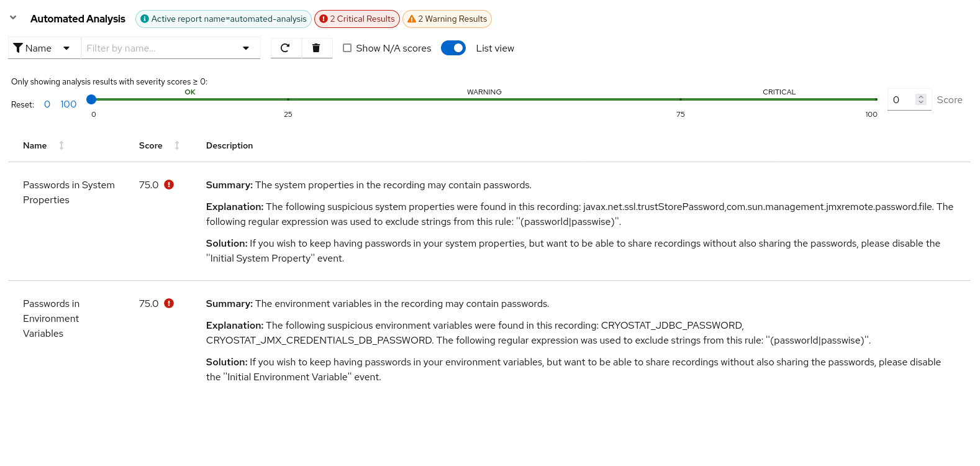Select the 2 Critical Results label
The width and height of the screenshot is (980, 466).
point(357,19)
